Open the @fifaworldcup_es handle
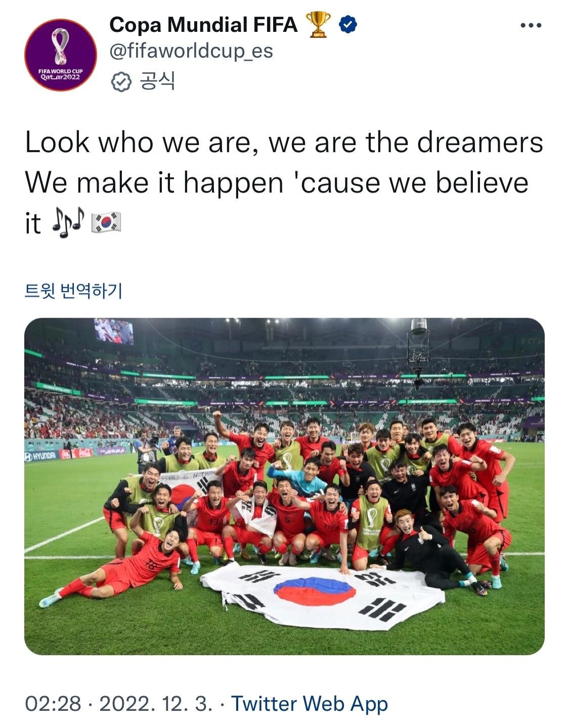This screenshot has height=728, width=569. (191, 51)
